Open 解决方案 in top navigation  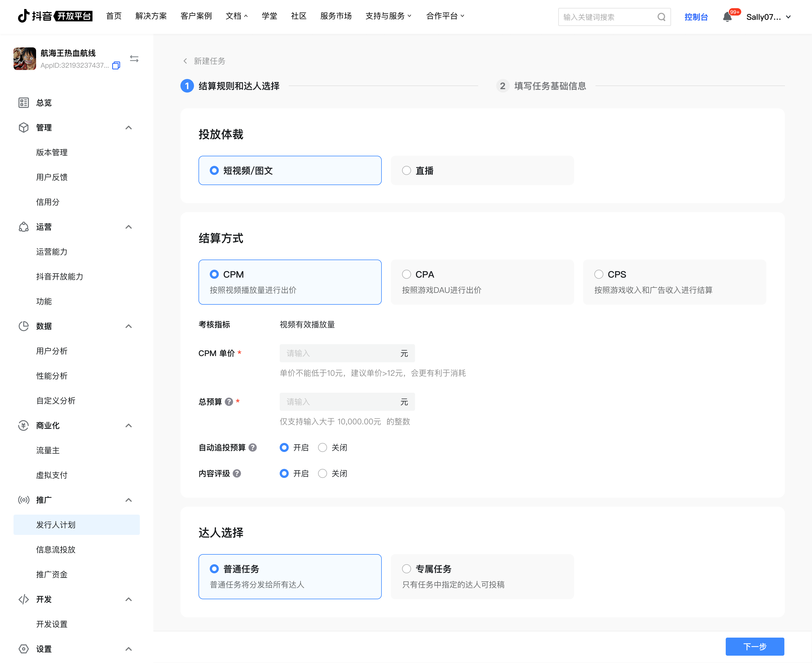(x=151, y=16)
